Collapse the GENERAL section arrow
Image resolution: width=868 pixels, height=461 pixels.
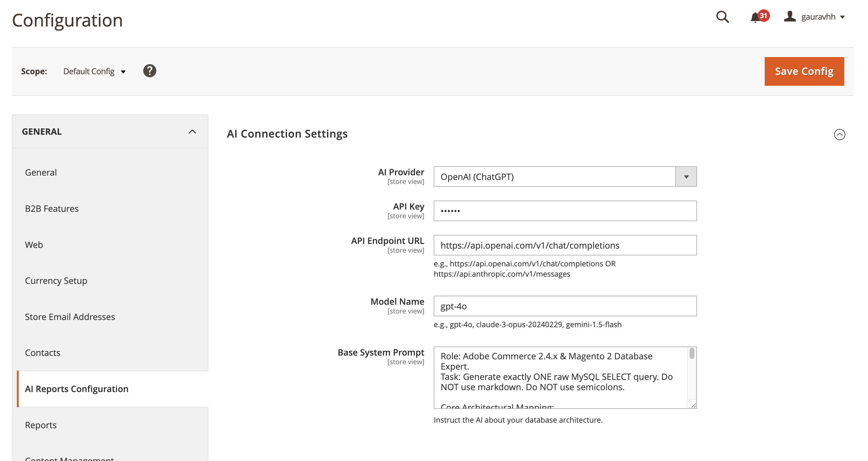[193, 131]
